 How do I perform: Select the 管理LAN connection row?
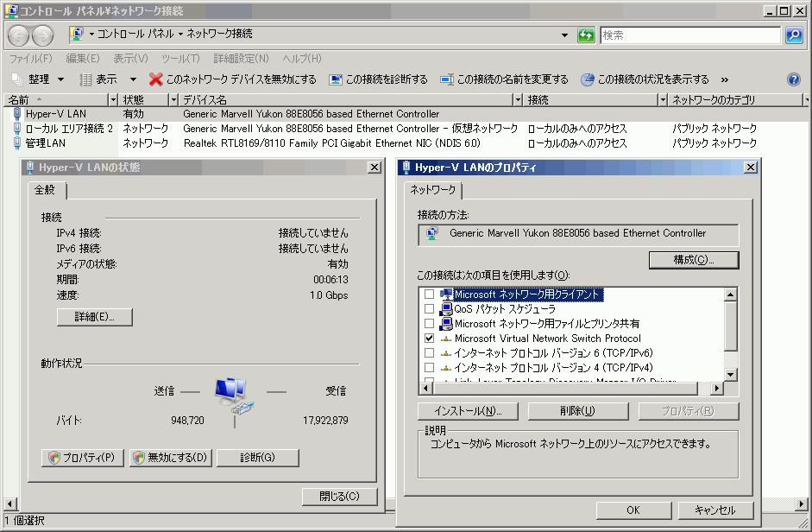pyautogui.click(x=45, y=143)
